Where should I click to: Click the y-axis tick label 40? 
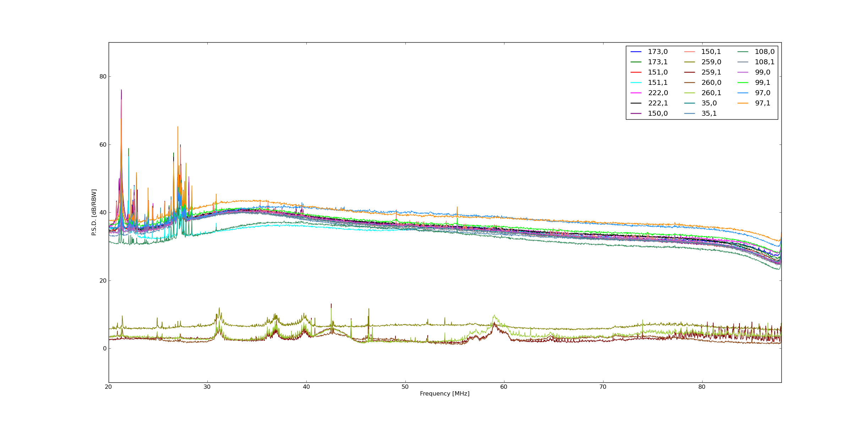tap(103, 213)
